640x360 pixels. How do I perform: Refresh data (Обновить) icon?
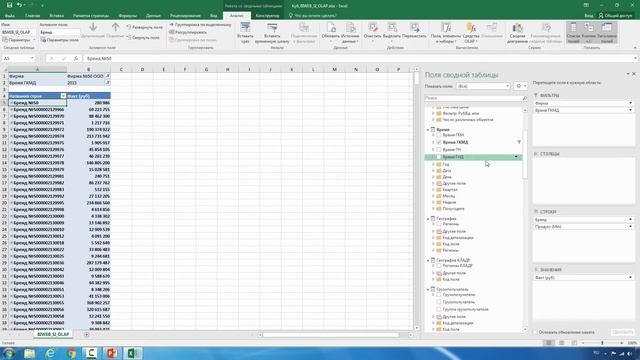330,28
